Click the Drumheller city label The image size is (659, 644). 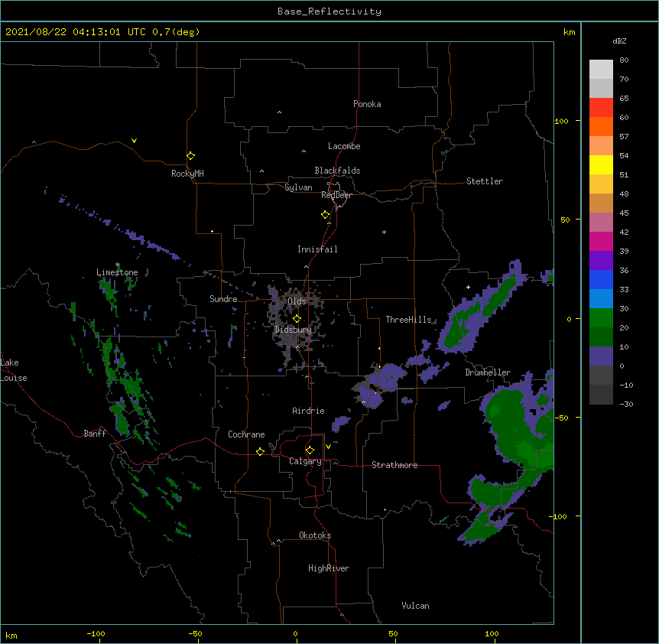[x=488, y=372]
